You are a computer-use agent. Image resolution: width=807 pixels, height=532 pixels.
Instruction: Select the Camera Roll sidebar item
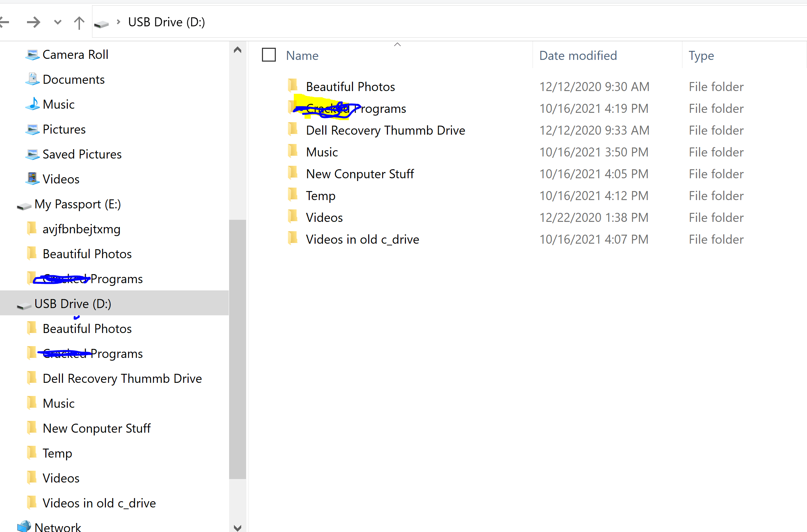tap(75, 54)
